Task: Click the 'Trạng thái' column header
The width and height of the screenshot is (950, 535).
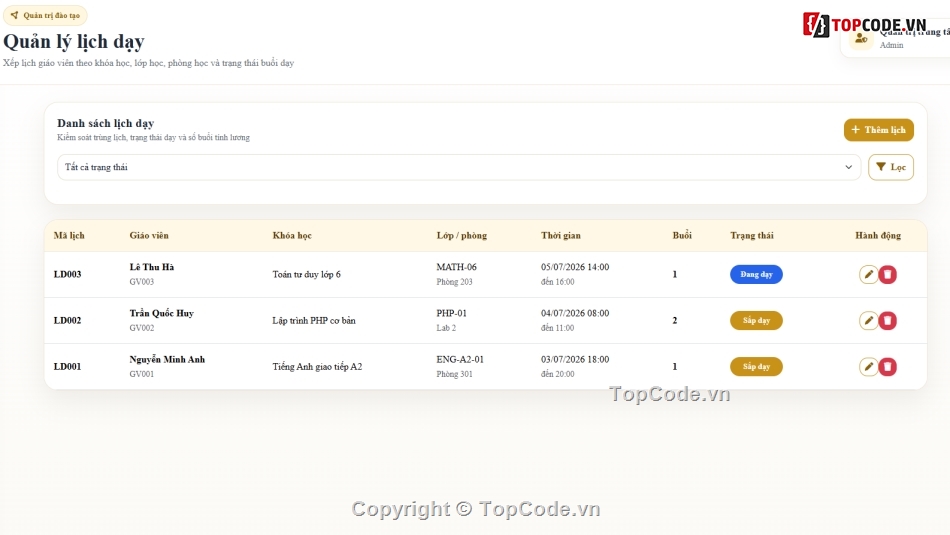Action: [x=752, y=236]
